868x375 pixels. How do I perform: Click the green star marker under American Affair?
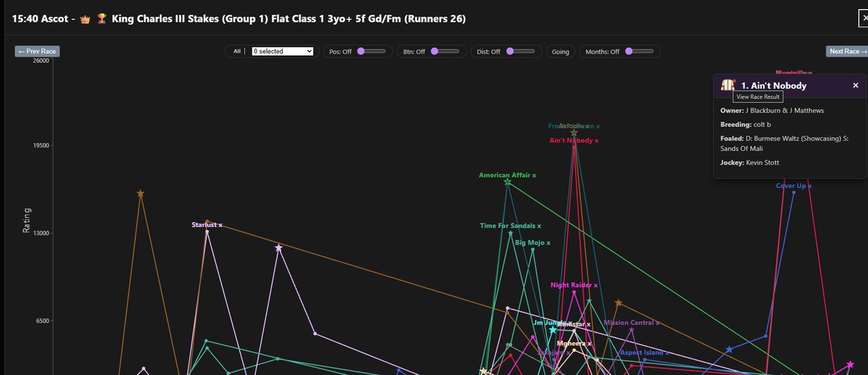click(x=508, y=182)
